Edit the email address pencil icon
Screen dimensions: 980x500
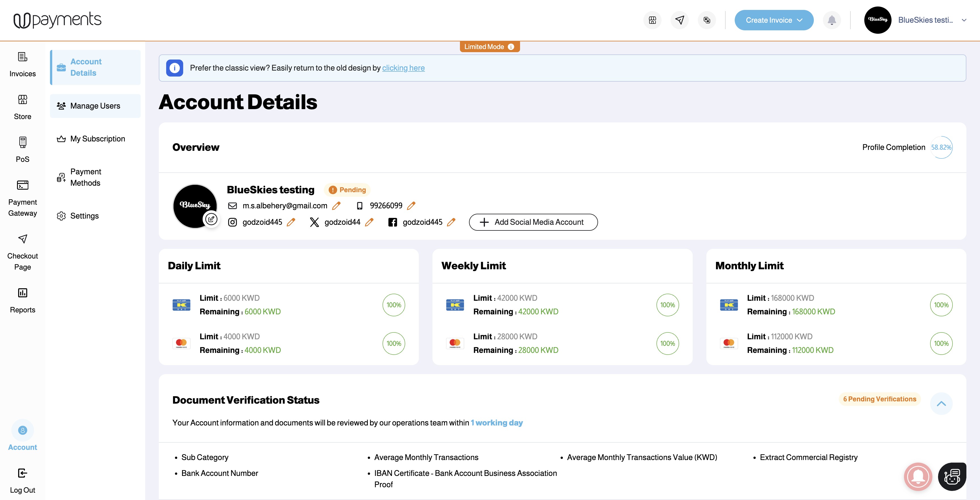[x=336, y=206]
